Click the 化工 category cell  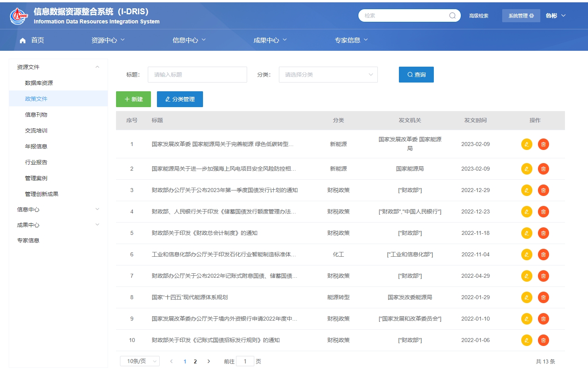pos(338,254)
